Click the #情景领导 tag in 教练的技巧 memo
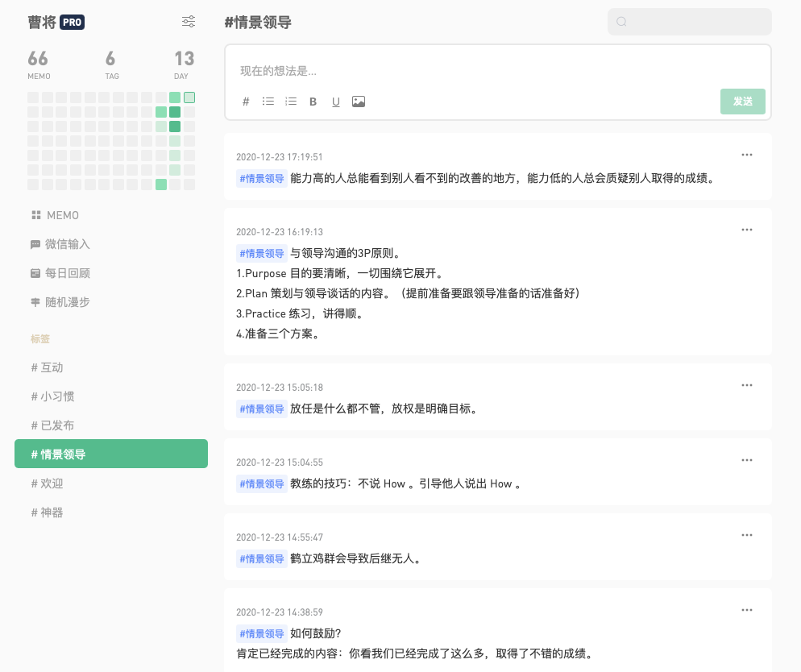Screen dimensions: 801x672 point(262,484)
